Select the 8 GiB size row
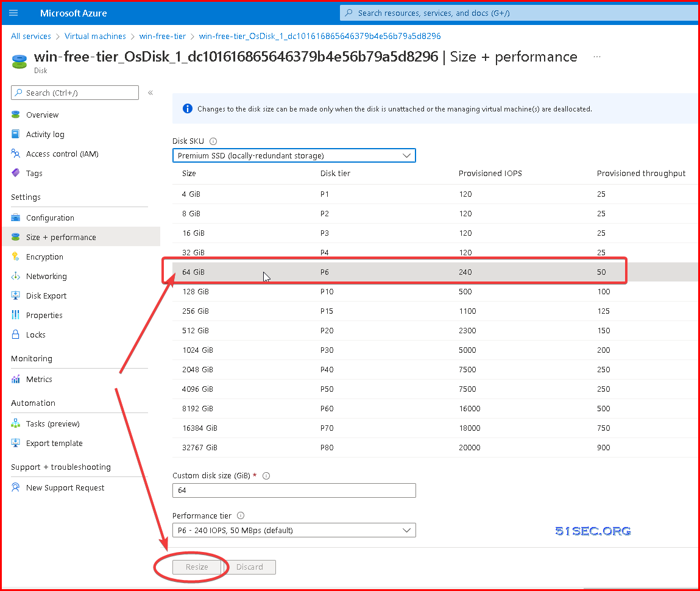Viewport: 700px width, 591px height. (435, 214)
